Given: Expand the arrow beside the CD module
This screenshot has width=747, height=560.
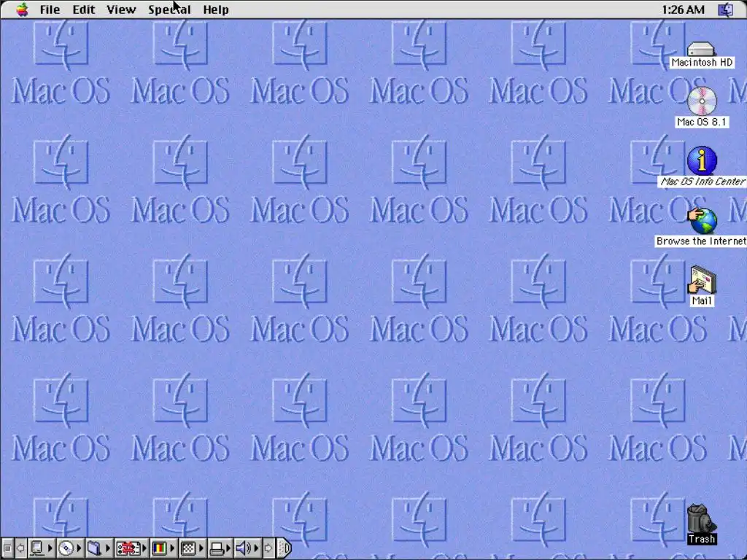Looking at the screenshot, I should 80,548.
